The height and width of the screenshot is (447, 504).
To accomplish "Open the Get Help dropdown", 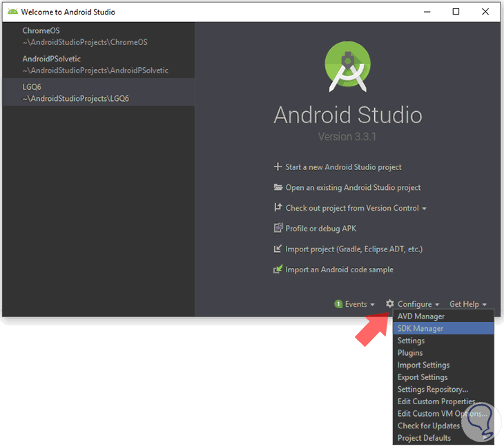I will pyautogui.click(x=468, y=304).
